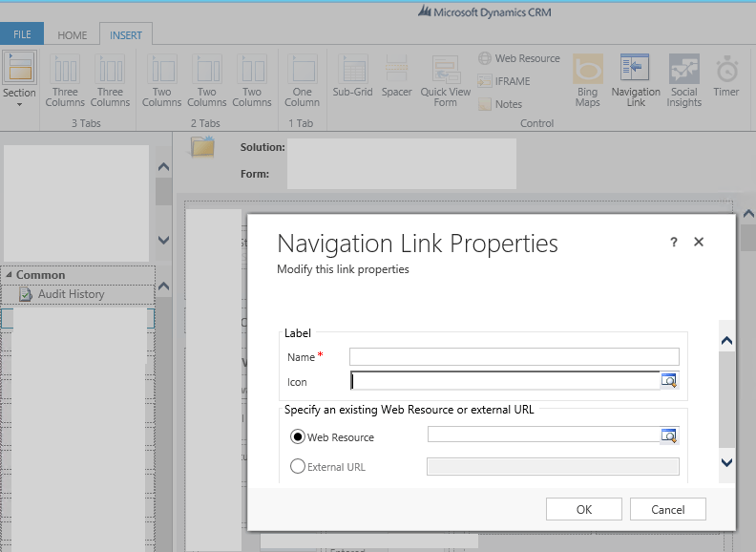Add a Quick View Form
756x552 pixels.
click(x=446, y=73)
